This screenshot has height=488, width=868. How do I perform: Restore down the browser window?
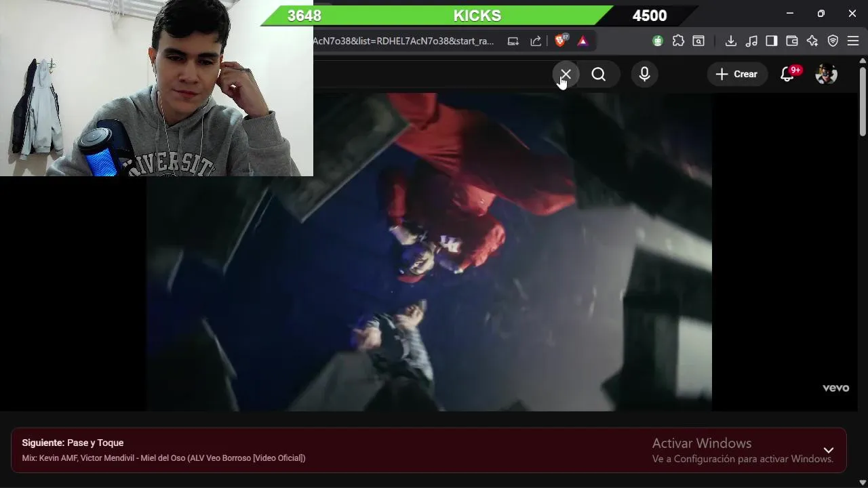click(x=821, y=14)
